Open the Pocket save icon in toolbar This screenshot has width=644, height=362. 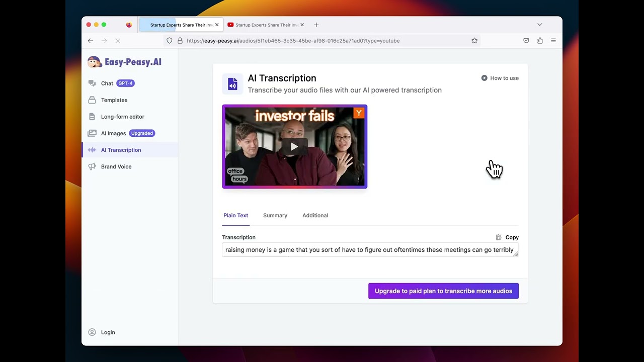pos(526,41)
